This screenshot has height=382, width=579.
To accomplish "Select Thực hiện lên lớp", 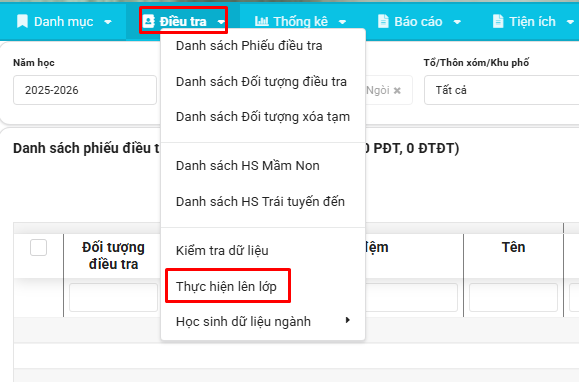I will coord(263,286).
